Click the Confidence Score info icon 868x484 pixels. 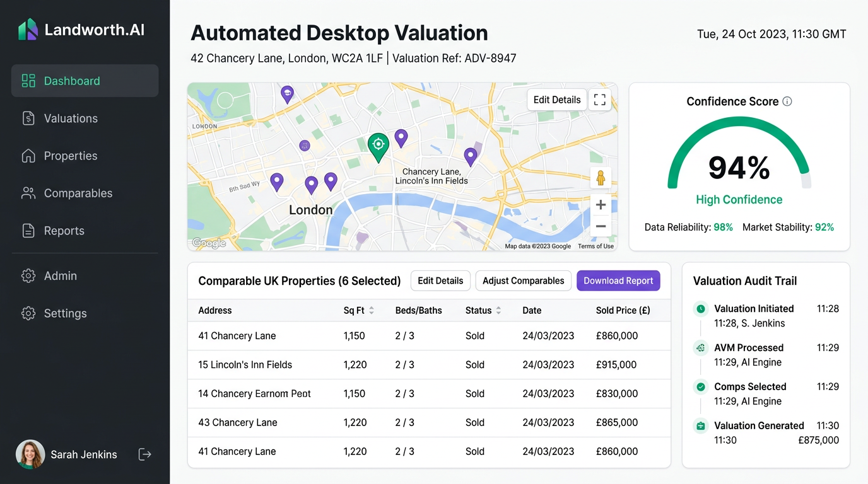coord(788,101)
